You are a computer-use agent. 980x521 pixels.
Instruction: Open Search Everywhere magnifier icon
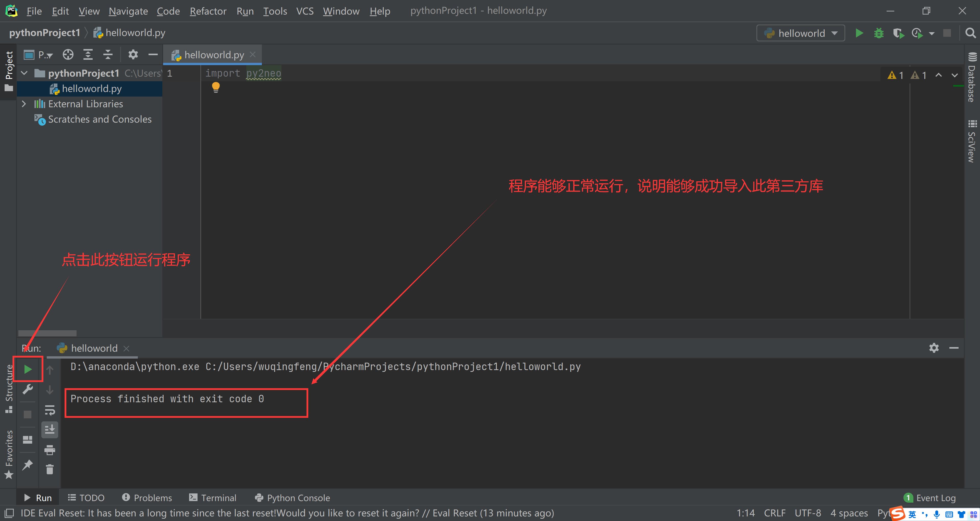coord(970,33)
